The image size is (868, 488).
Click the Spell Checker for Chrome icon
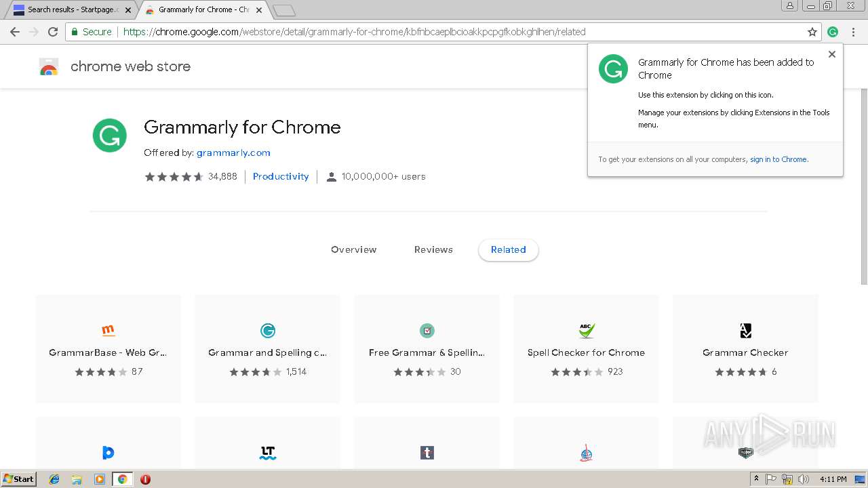587,331
